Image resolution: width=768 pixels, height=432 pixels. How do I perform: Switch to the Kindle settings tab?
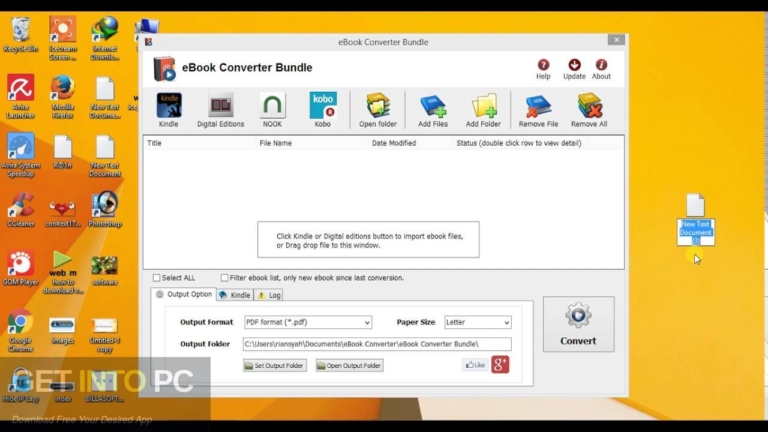(235, 295)
